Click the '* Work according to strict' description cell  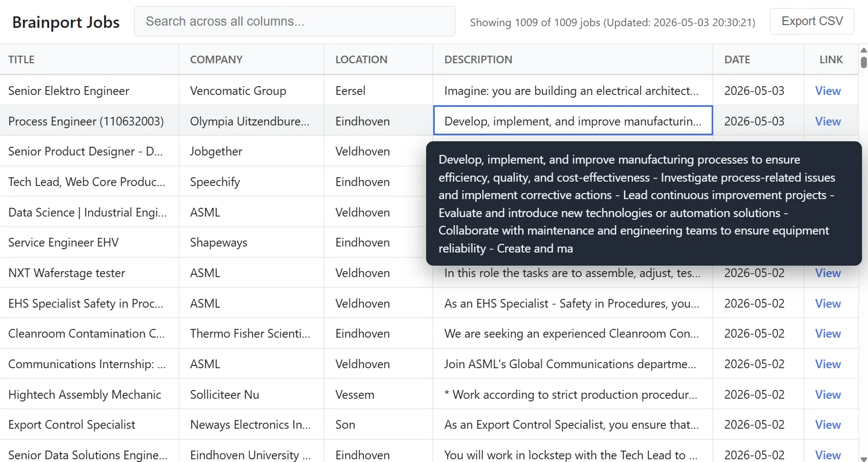pos(573,394)
